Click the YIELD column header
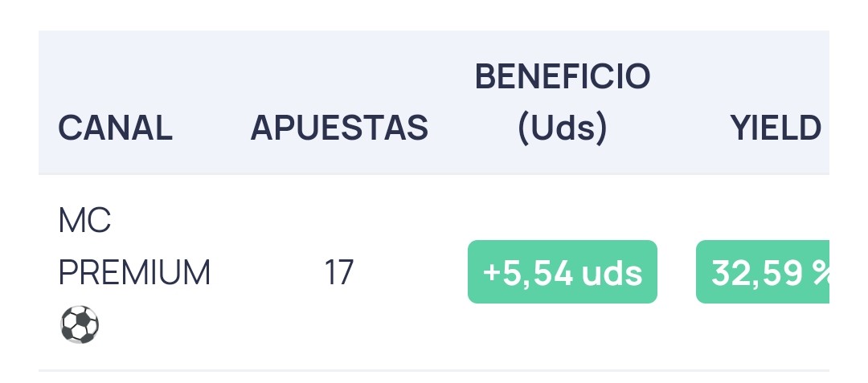The width and height of the screenshot is (868, 383). click(x=776, y=128)
